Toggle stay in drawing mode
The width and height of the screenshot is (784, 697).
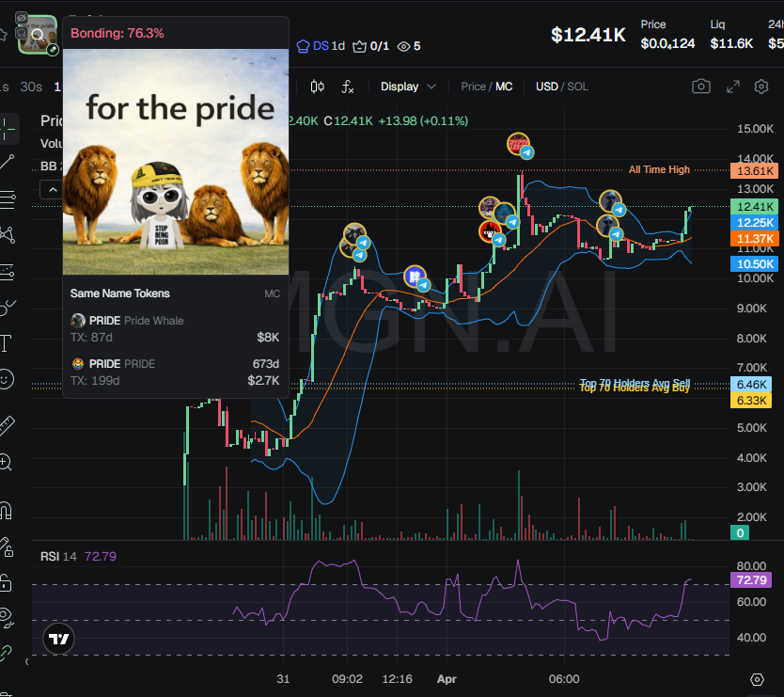pyautogui.click(x=6, y=547)
